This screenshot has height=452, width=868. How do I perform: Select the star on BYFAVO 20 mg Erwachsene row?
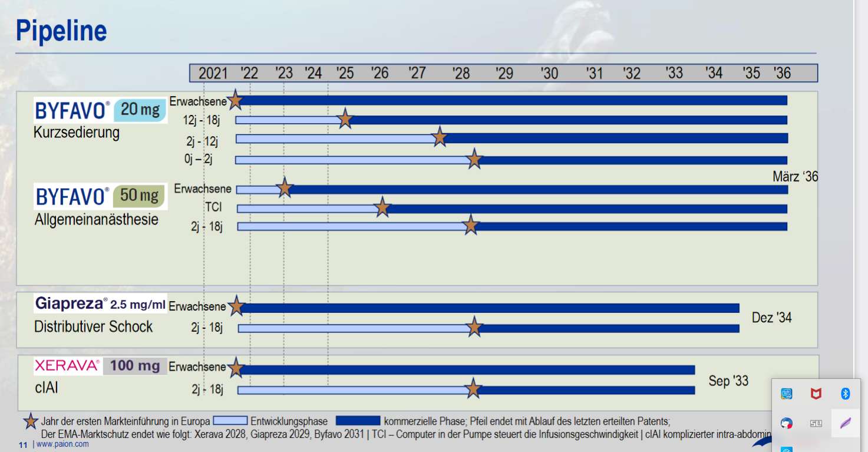click(235, 100)
